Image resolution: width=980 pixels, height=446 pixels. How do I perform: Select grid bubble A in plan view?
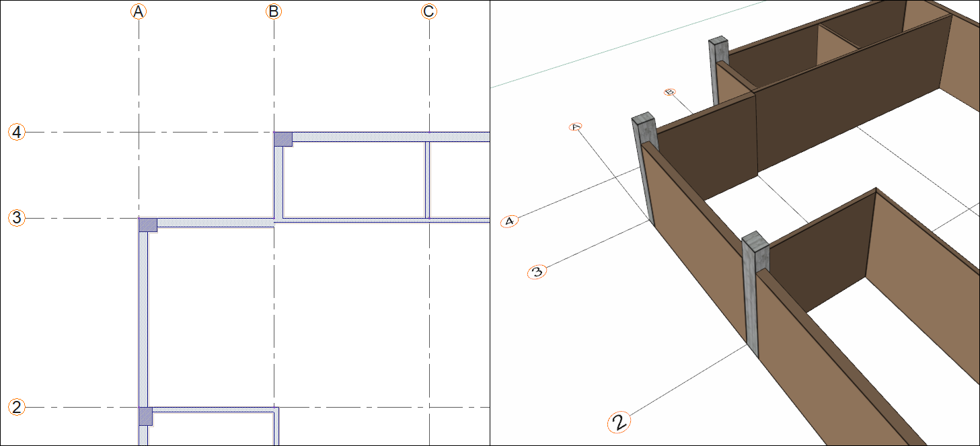(138, 11)
